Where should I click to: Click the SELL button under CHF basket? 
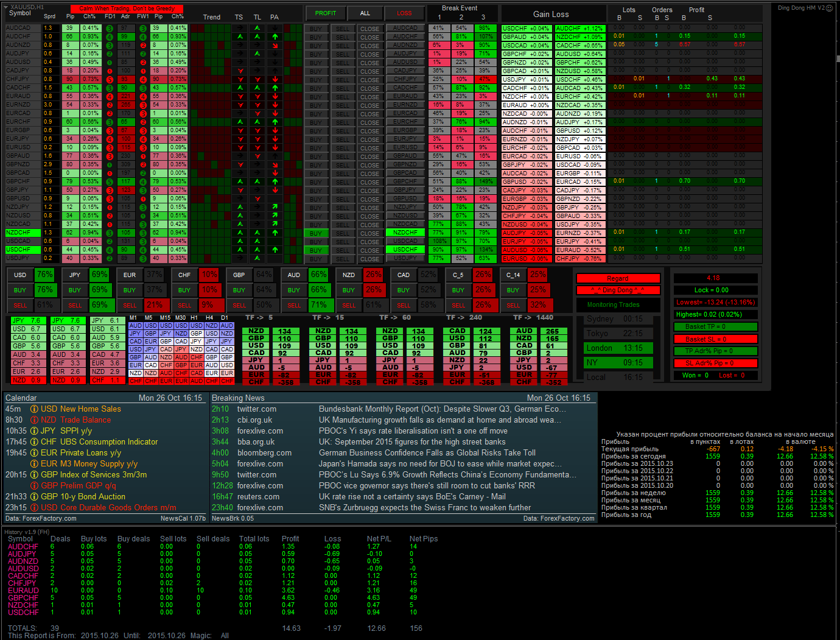(184, 305)
